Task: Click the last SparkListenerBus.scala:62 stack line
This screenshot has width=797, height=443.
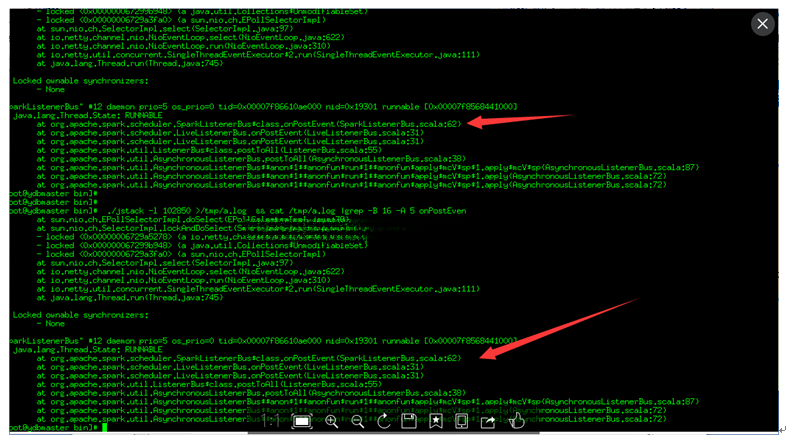Action: pos(249,358)
